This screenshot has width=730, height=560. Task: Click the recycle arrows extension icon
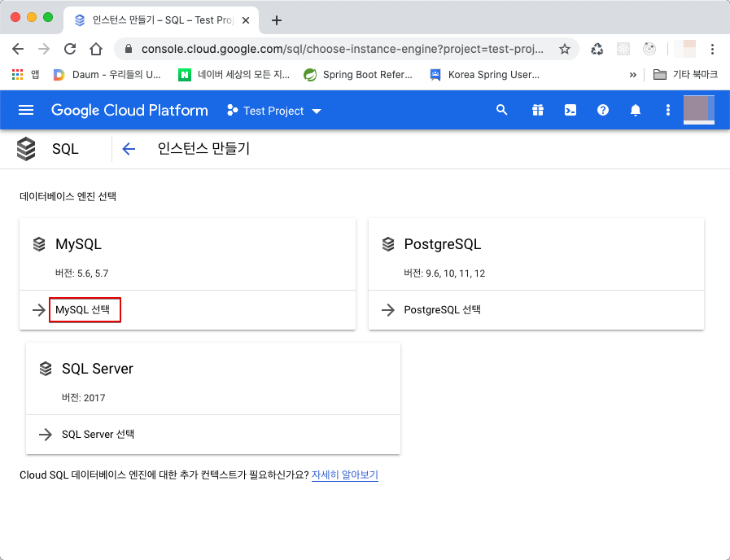point(597,49)
